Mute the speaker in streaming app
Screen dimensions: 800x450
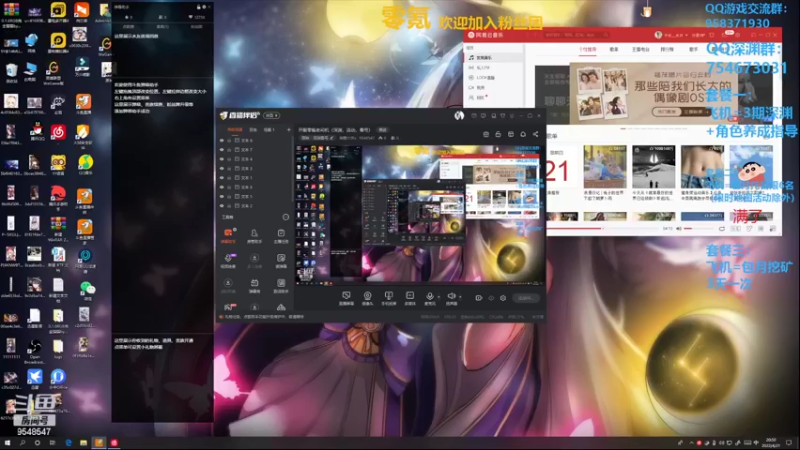coord(451,297)
